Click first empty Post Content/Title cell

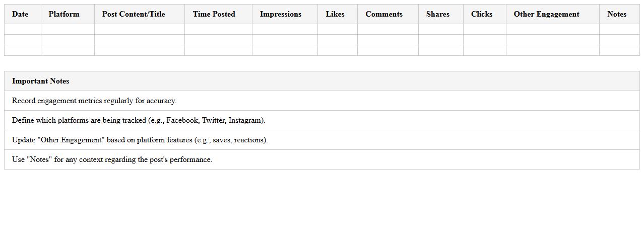click(x=139, y=29)
